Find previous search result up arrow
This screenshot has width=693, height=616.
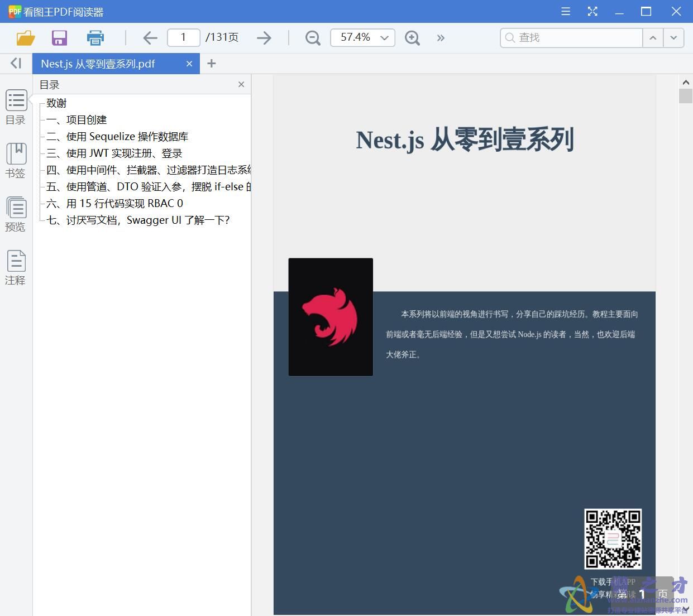pos(653,37)
